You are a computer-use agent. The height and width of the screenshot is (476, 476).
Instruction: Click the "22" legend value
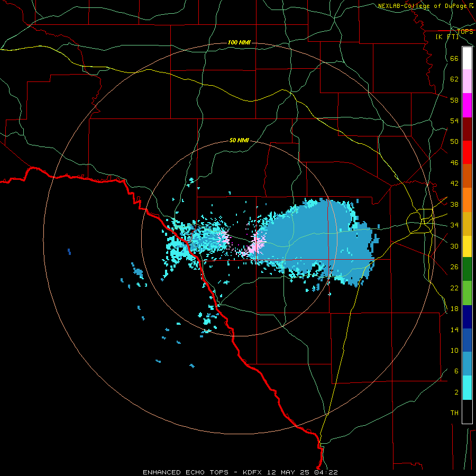pyautogui.click(x=454, y=288)
